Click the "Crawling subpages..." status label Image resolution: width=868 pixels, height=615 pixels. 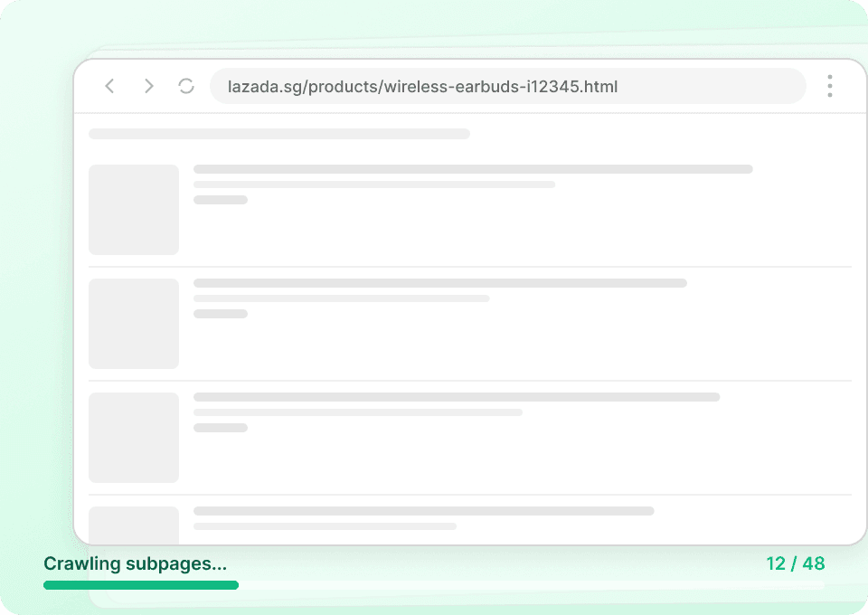click(135, 563)
